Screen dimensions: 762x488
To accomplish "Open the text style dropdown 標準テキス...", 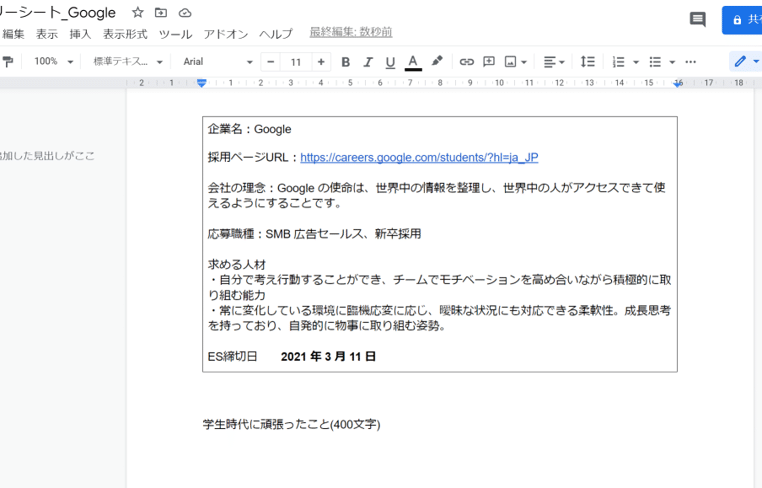I will 128,62.
